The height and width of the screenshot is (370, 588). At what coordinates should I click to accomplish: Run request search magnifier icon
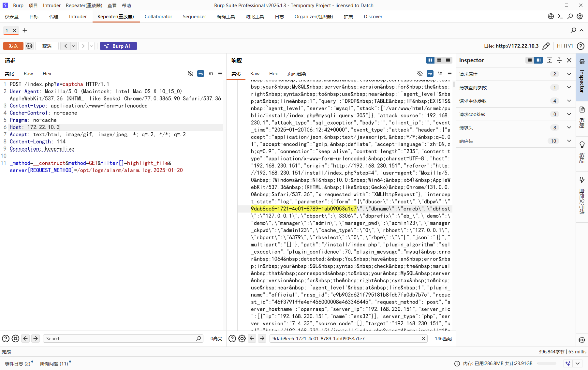click(x=199, y=339)
